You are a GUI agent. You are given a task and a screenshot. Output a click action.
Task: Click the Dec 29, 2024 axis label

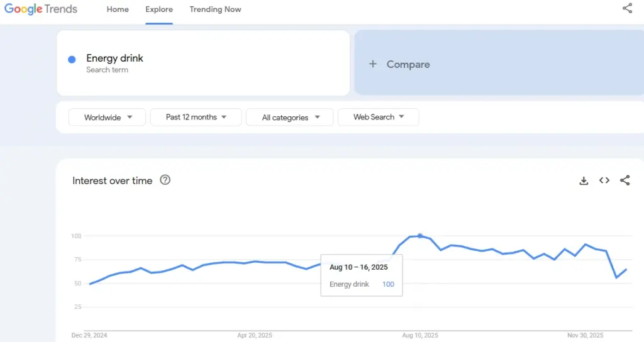(x=89, y=336)
